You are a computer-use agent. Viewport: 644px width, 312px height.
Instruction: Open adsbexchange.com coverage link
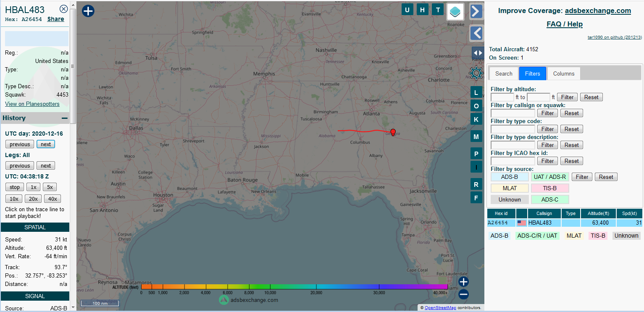pos(598,10)
